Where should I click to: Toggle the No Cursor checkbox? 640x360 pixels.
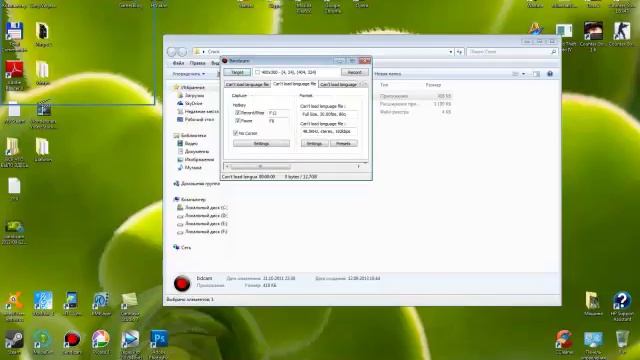[236, 133]
